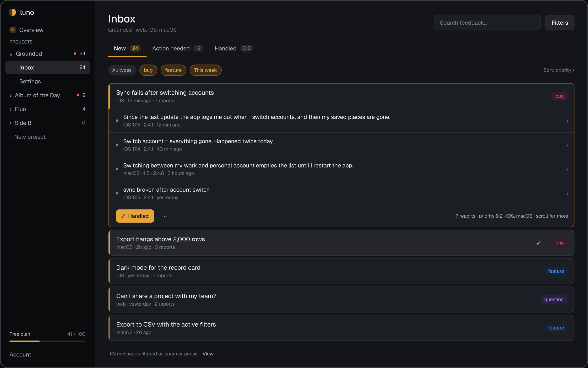Click the luno half-moon logo icon
This screenshot has width=588, height=368.
click(12, 12)
